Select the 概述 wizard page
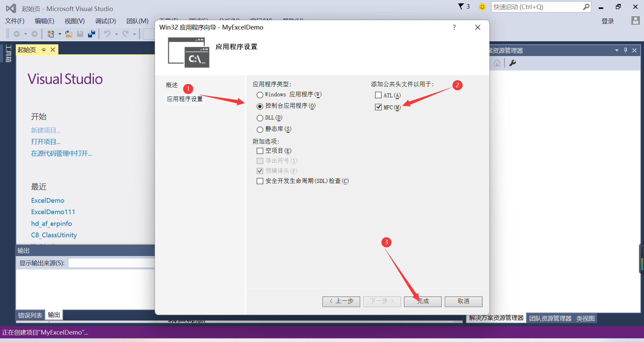Image resolution: width=644 pixels, height=342 pixels. coord(172,85)
